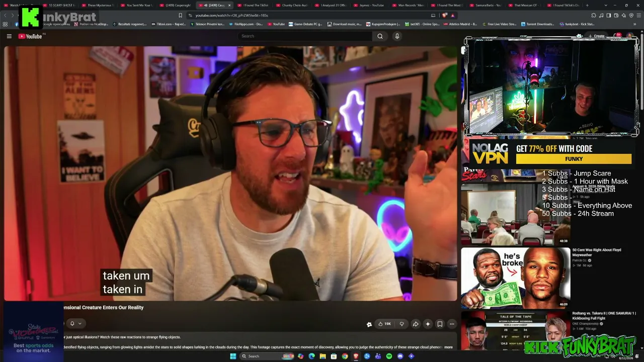Switch to 'SamuraiBarbi' tab
This screenshot has width=644, height=362.
point(487,5)
